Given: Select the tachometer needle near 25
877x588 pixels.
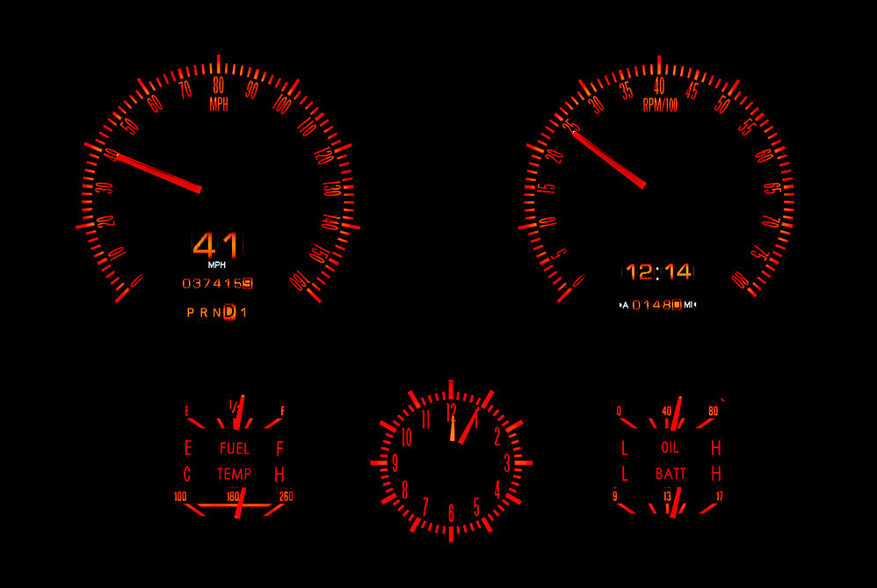Looking at the screenshot, I should (606, 158).
